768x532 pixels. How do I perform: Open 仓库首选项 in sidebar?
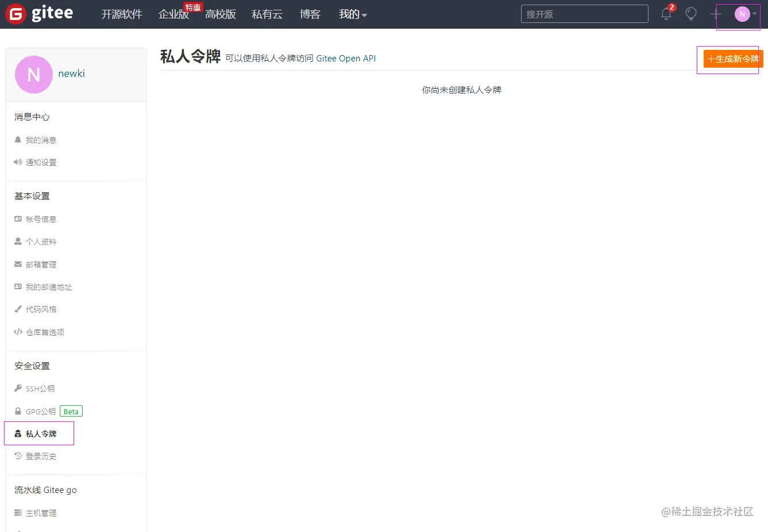tap(45, 332)
